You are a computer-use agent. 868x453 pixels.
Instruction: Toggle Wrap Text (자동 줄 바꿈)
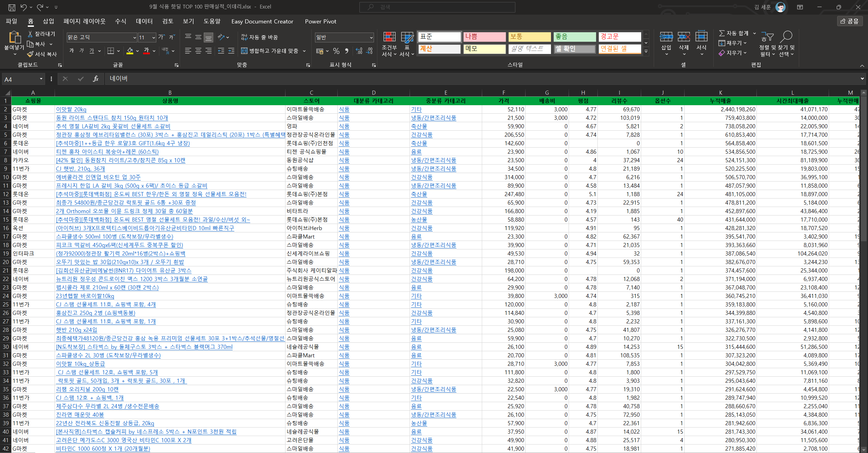[259, 37]
